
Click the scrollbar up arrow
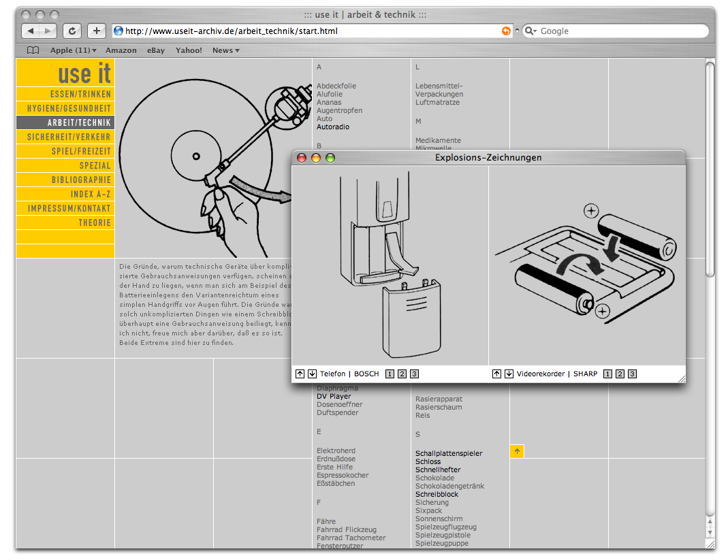[710, 522]
